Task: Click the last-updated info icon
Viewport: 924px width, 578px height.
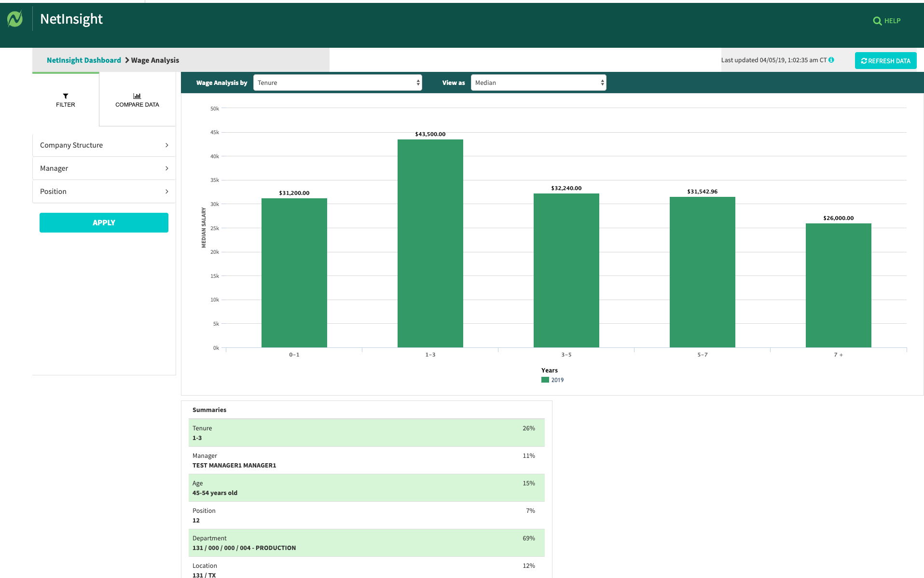Action: pos(831,60)
